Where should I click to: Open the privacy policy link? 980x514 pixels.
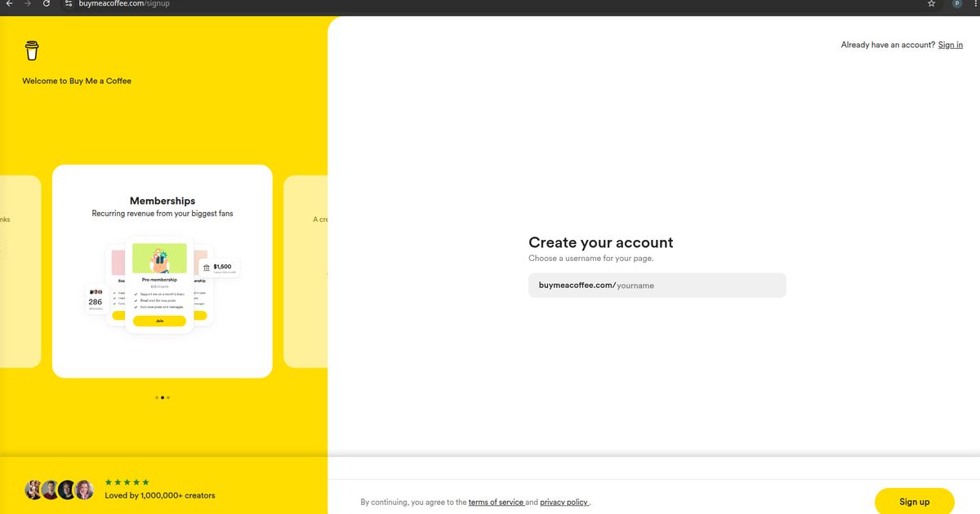(x=564, y=503)
